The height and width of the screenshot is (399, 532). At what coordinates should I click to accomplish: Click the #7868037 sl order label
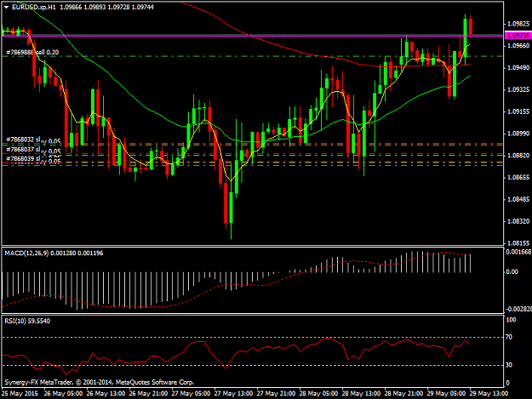(x=23, y=149)
